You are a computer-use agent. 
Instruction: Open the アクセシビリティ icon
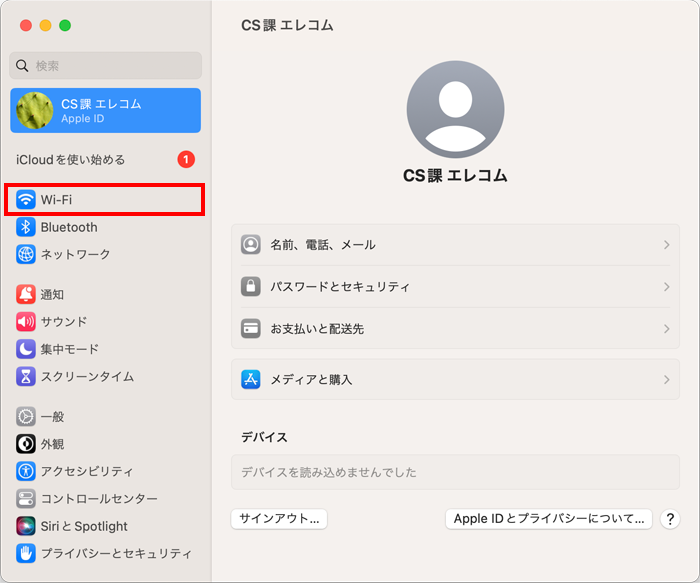(26, 471)
